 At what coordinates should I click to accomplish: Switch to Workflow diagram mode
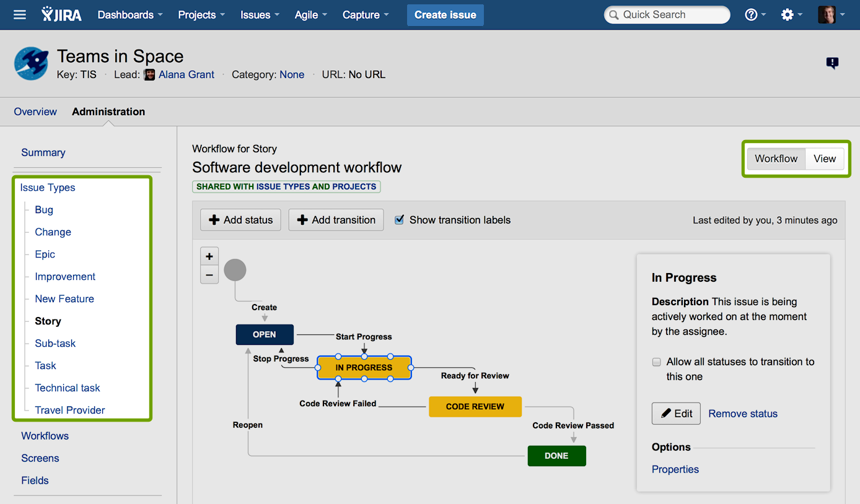[x=776, y=159]
